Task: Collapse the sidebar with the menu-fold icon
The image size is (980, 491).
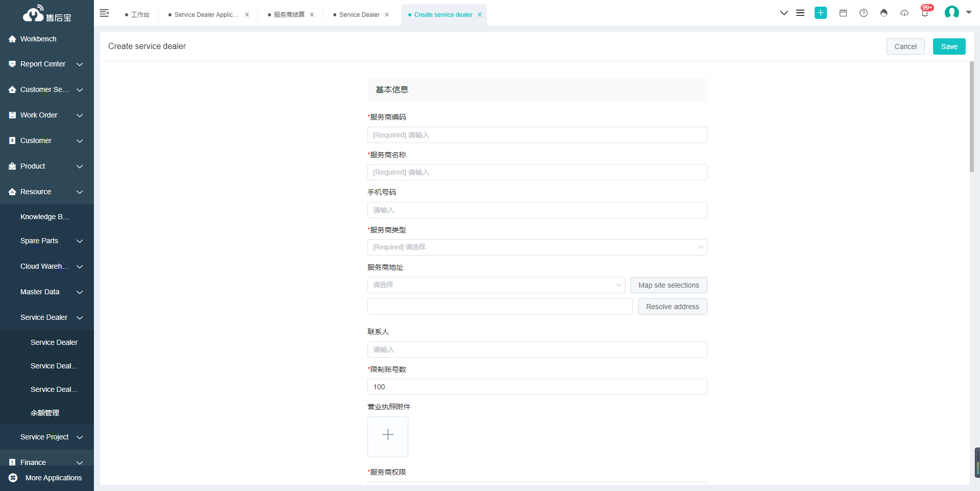Action: pyautogui.click(x=104, y=13)
